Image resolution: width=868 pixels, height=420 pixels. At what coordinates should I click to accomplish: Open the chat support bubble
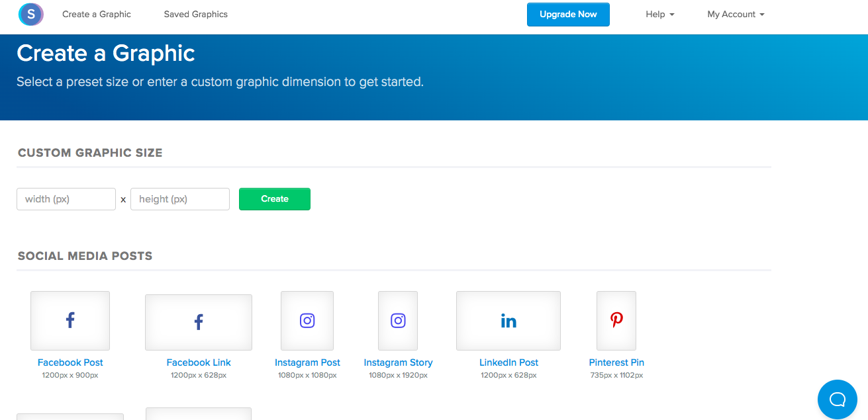point(837,399)
